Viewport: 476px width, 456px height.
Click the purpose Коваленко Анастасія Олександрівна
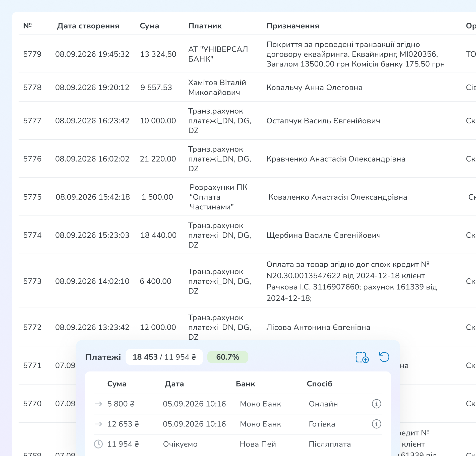338,197
